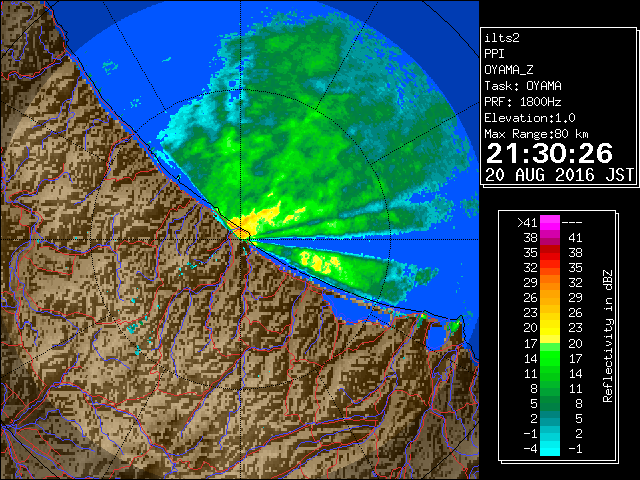Click the 21:30:26 timestamp text
Viewport: 640px width, 480px height.
pyautogui.click(x=549, y=153)
